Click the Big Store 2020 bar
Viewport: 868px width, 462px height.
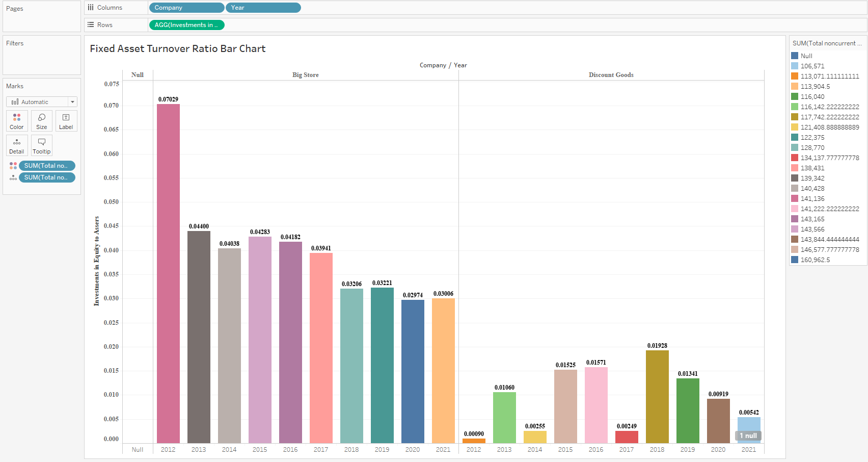[413, 371]
